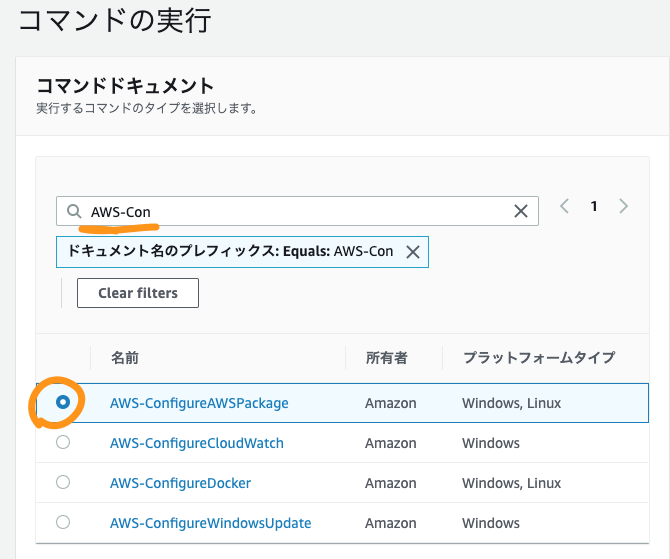Click Windows platform in AWS-ConfigureCloudWatch row
The image size is (670, 559).
(x=491, y=443)
